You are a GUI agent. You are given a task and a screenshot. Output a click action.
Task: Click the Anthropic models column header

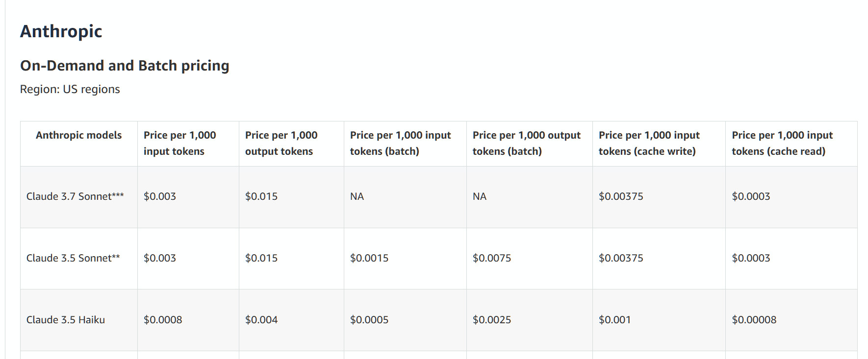[78, 135]
